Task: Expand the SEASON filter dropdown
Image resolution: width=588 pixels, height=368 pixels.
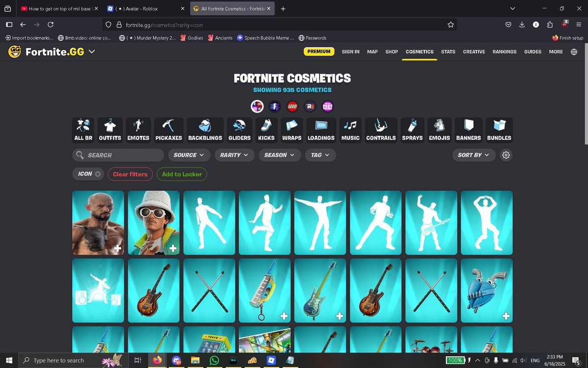Action: pyautogui.click(x=280, y=155)
